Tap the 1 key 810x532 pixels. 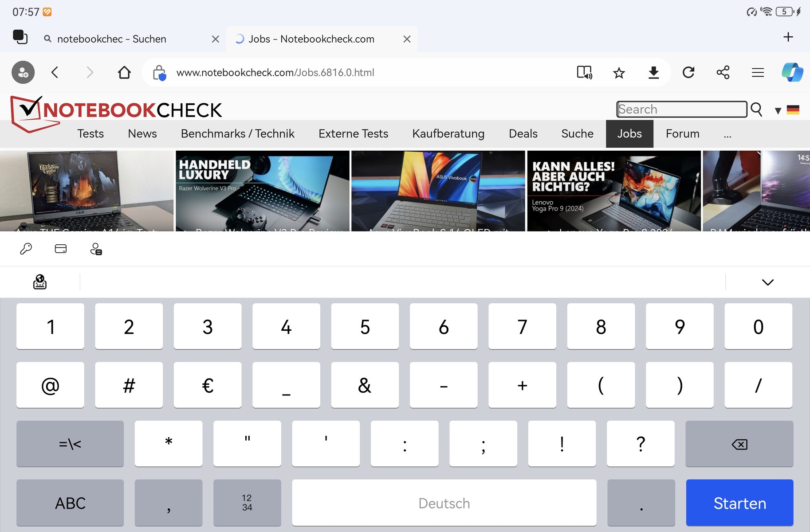point(50,326)
